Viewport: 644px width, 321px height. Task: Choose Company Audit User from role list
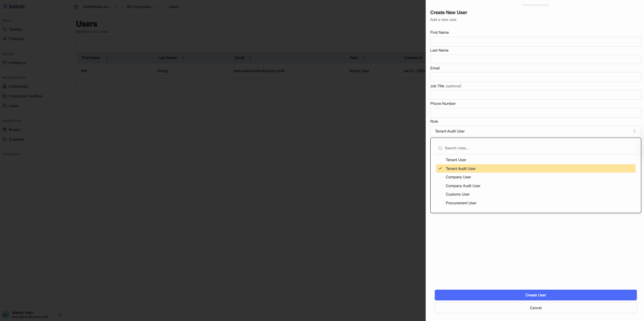pyautogui.click(x=463, y=186)
